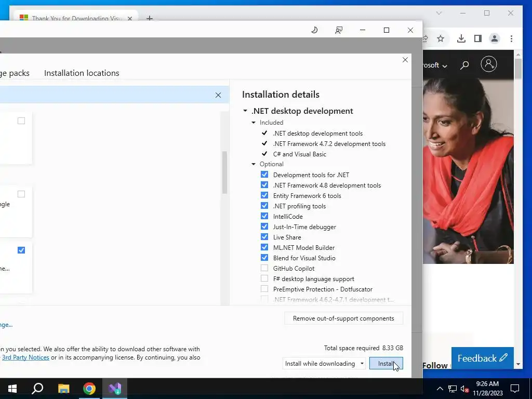Select Total space required 8.33 GB text
The width and height of the screenshot is (532, 399).
coord(363,348)
